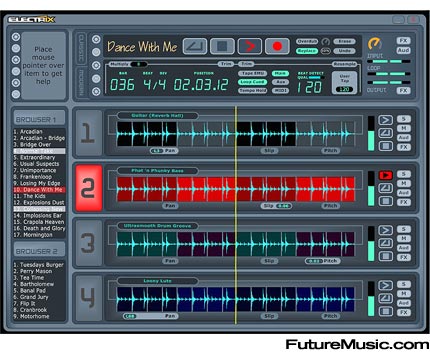Click track 2's return-to-start icon
The width and height of the screenshot is (430, 360).
pos(385,188)
